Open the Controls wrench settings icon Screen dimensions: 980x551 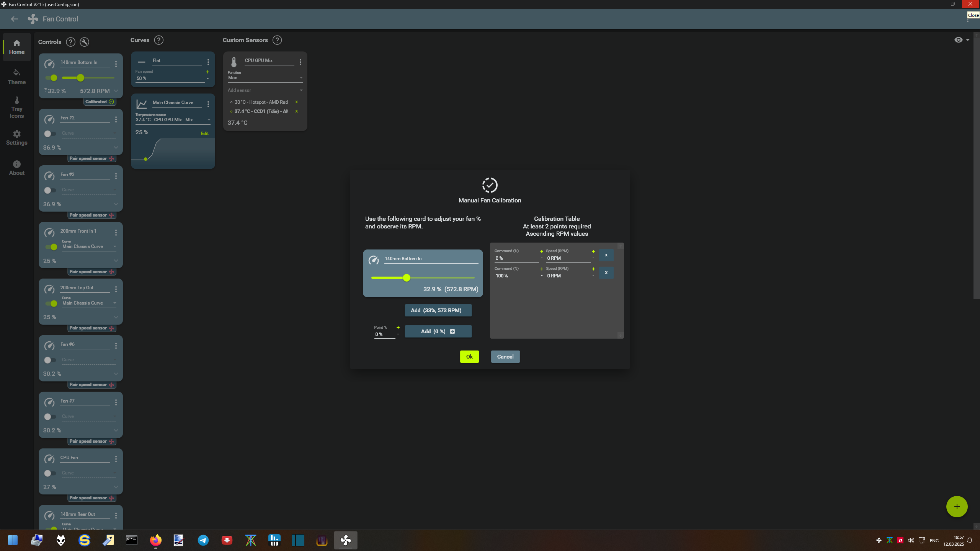tap(84, 42)
